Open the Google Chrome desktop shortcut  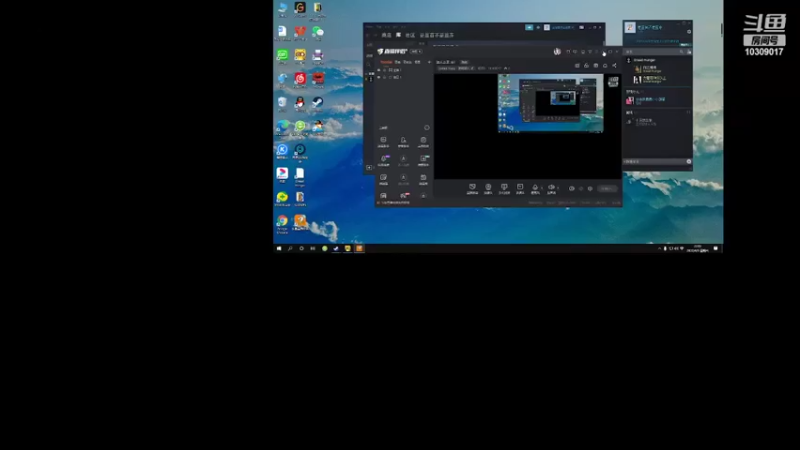(x=282, y=220)
